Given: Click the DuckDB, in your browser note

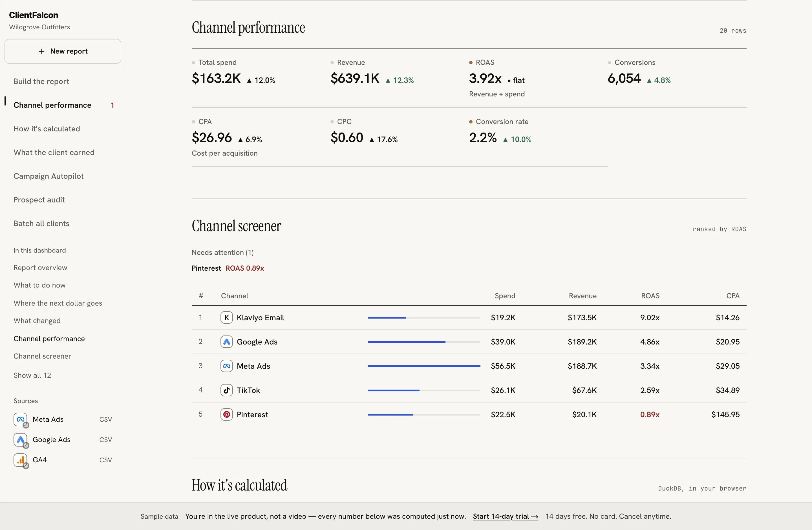Looking at the screenshot, I should [702, 488].
